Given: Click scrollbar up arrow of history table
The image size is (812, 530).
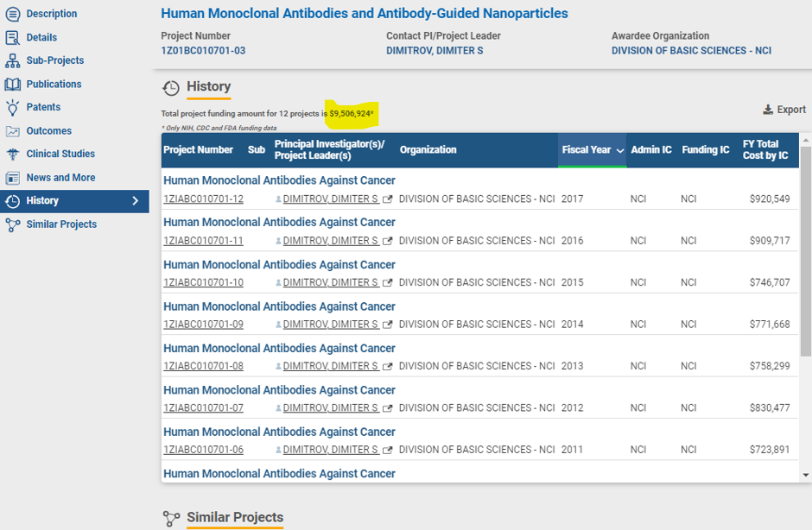Looking at the screenshot, I should (805, 140).
